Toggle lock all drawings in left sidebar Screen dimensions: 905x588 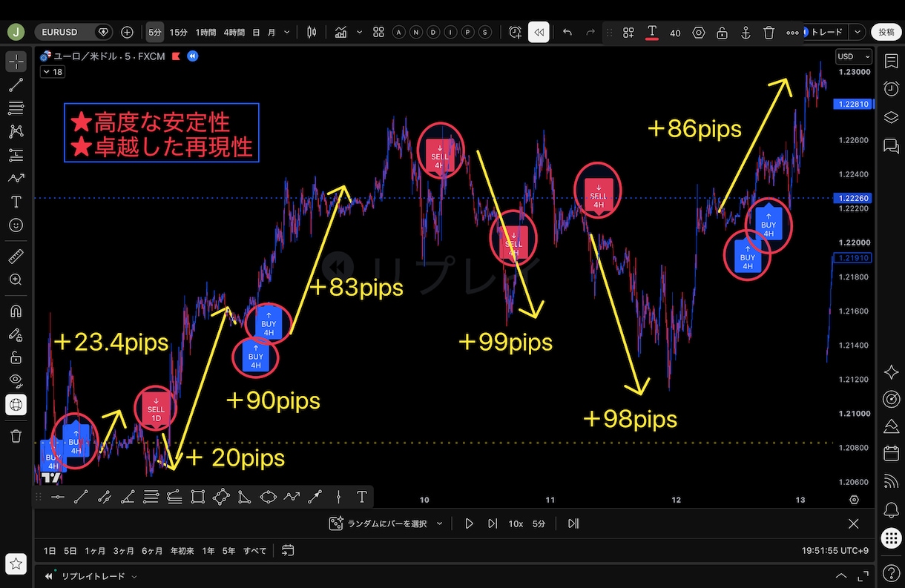pos(16,357)
